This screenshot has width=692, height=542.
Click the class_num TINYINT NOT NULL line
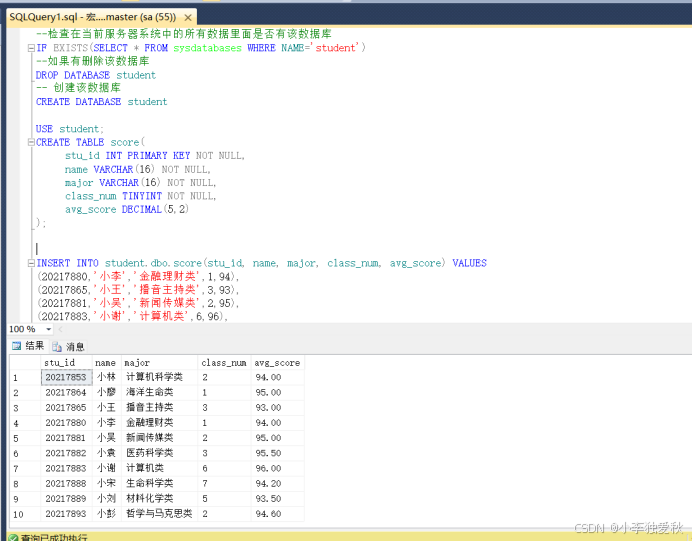coord(141,196)
